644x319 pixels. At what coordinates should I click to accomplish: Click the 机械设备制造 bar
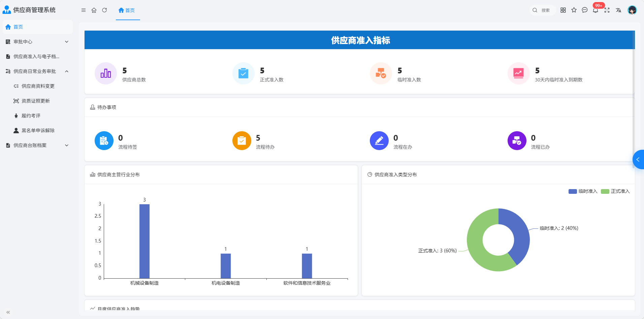[144, 241]
